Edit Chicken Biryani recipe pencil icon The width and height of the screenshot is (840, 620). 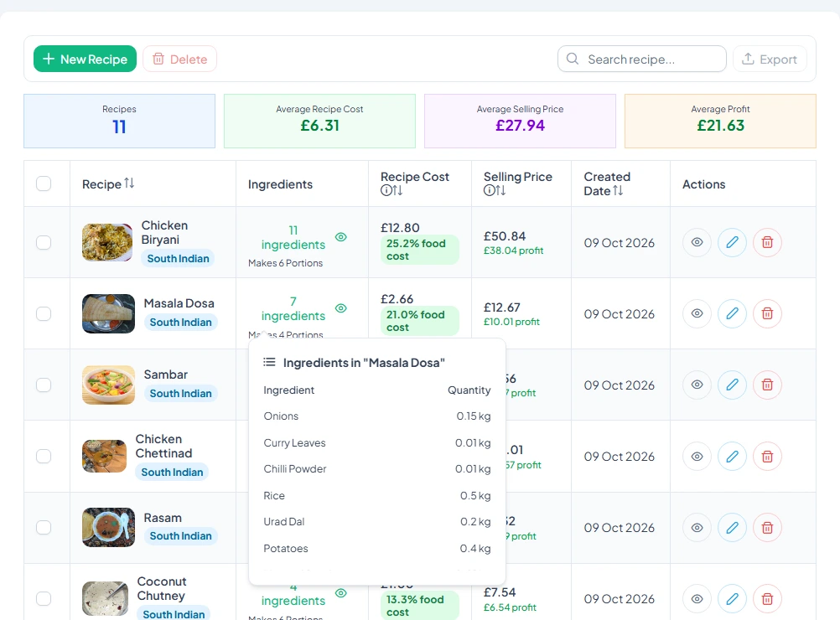tap(733, 242)
